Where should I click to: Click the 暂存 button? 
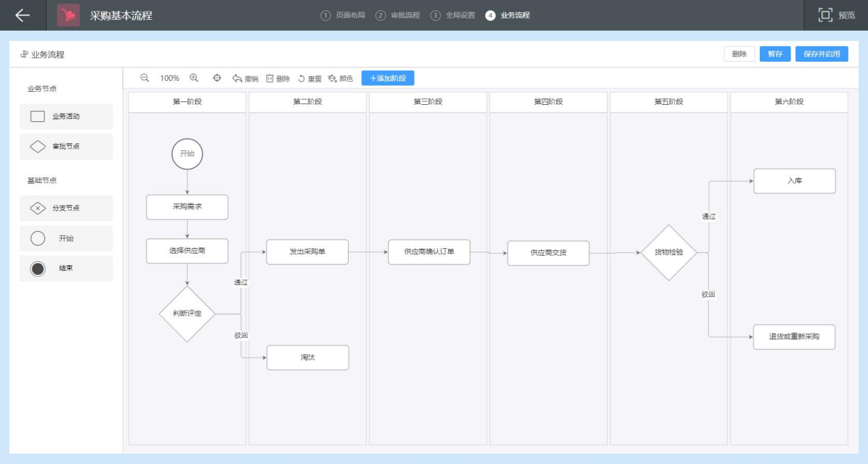tap(775, 54)
